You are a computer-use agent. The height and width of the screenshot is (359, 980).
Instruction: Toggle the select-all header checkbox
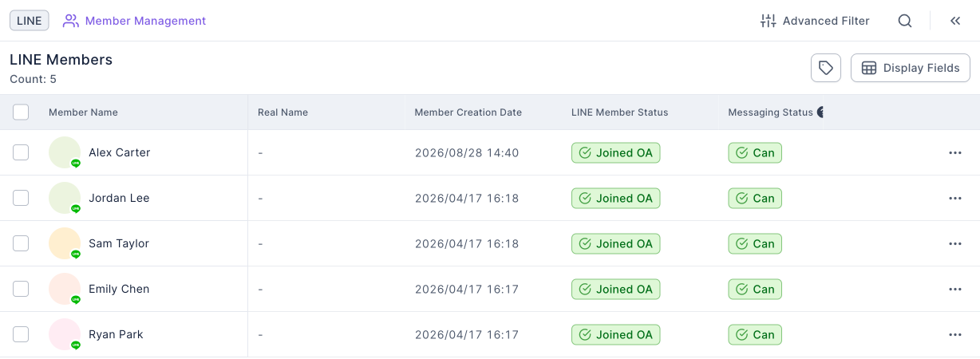click(x=21, y=112)
